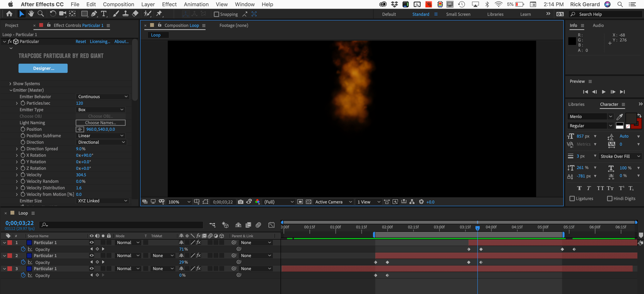Open Emitter Behavior Continuous dropdown
This screenshot has height=294, width=644.
pyautogui.click(x=102, y=97)
